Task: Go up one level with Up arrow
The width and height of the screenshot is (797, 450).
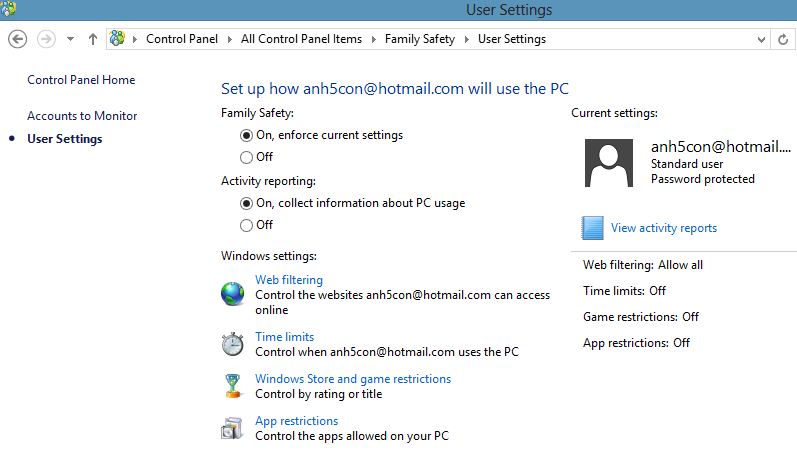Action: [93, 39]
